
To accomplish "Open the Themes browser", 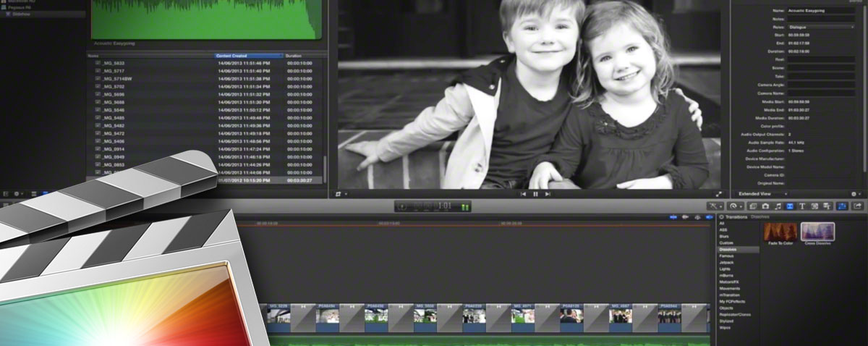I will pos(827,206).
